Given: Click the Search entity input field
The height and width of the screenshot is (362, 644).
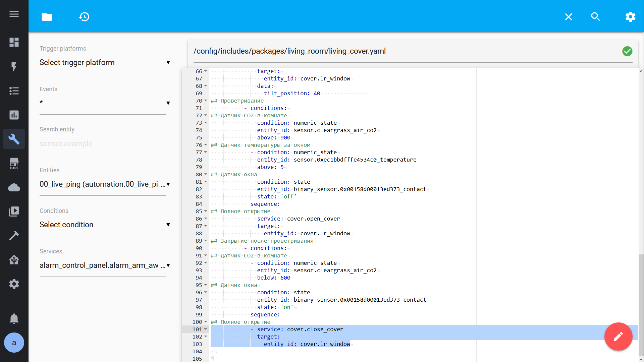Looking at the screenshot, I should [x=105, y=144].
